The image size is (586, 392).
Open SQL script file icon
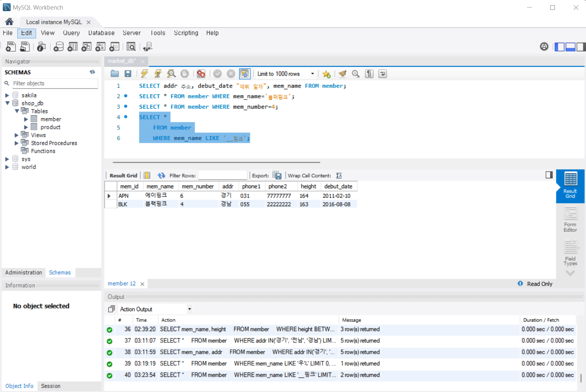(25, 47)
